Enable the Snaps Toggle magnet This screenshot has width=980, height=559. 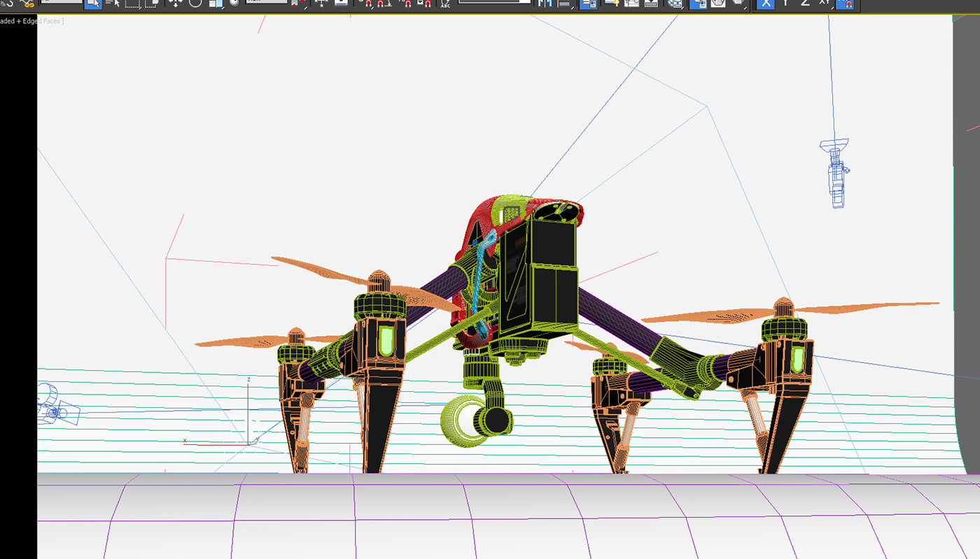[368, 5]
